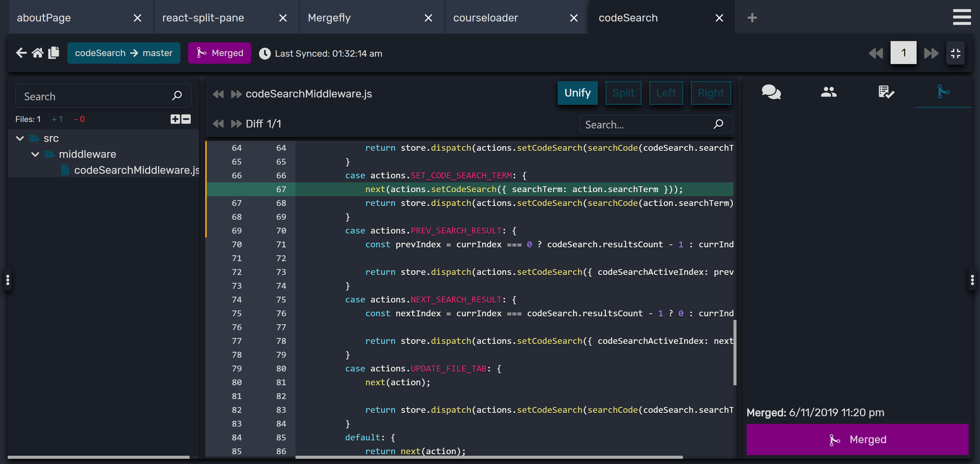The image size is (980, 464).
Task: Open the hamburger menu icon
Action: (962, 17)
